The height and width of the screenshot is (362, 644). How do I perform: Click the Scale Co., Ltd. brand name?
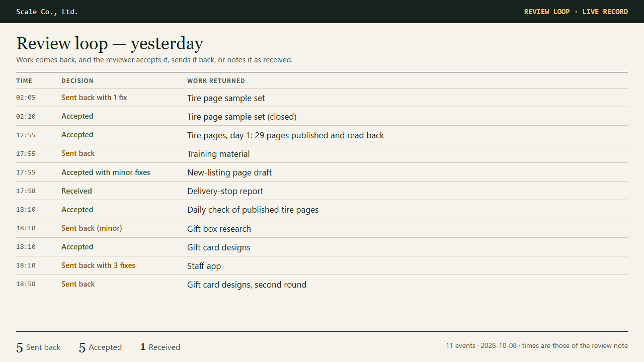coord(47,12)
